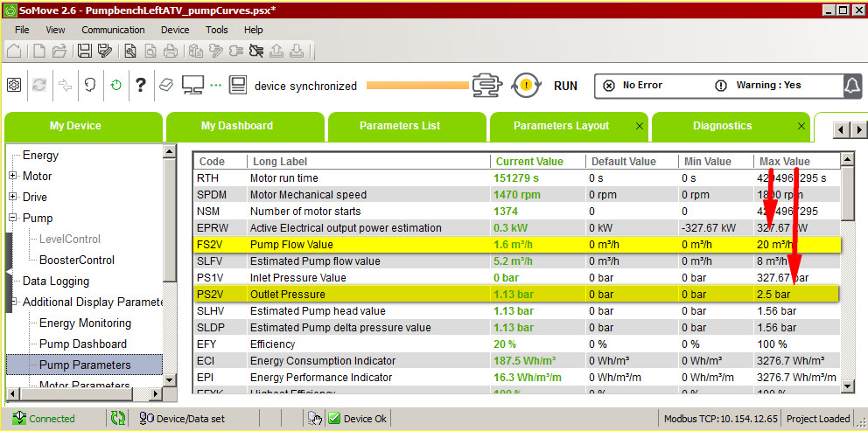Click the edit connection plug-with-pencil icon
The width and height of the screenshot is (868, 431).
point(216,52)
